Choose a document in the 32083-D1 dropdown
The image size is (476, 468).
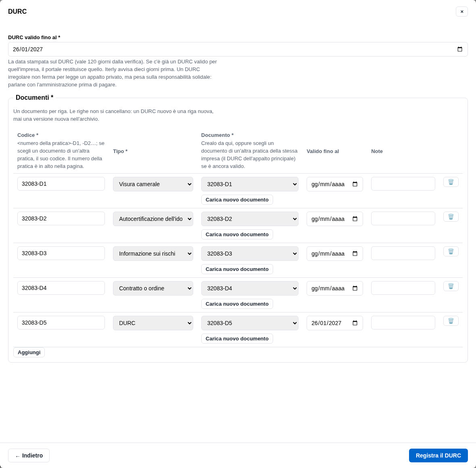coord(250,184)
